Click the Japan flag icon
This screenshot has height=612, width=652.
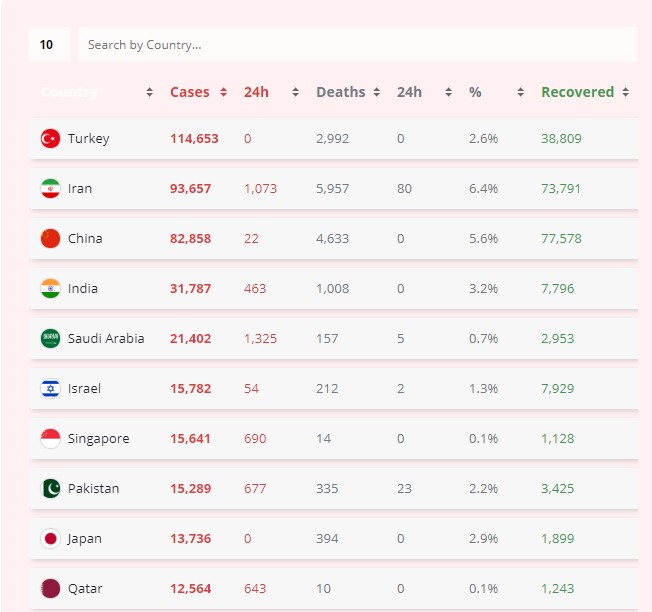[50, 539]
